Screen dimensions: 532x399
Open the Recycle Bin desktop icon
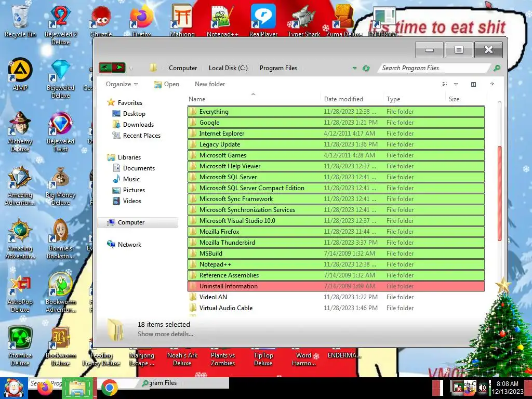(x=20, y=21)
